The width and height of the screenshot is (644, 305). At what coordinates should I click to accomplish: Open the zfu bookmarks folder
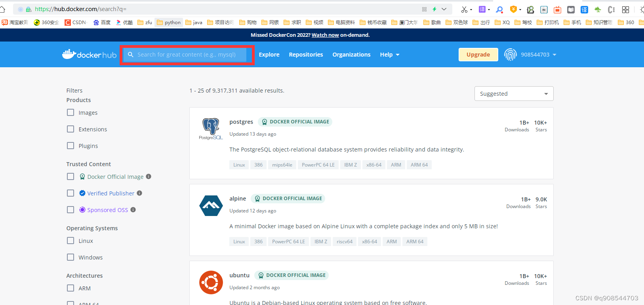(145, 23)
